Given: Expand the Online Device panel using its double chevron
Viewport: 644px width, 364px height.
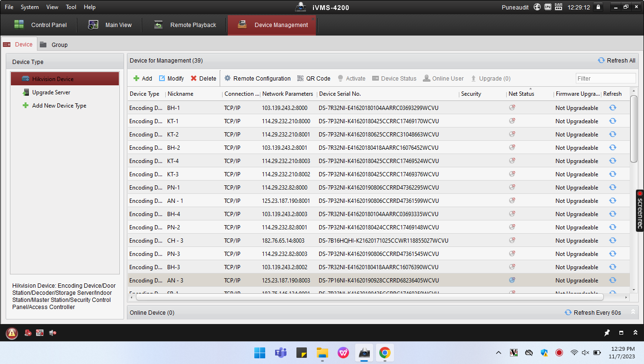Looking at the screenshot, I should [632, 312].
